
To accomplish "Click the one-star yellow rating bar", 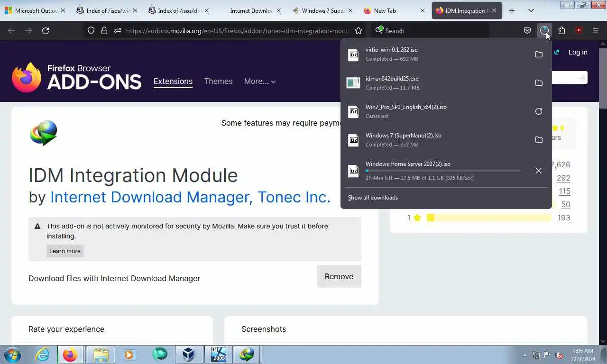I will point(488,218).
